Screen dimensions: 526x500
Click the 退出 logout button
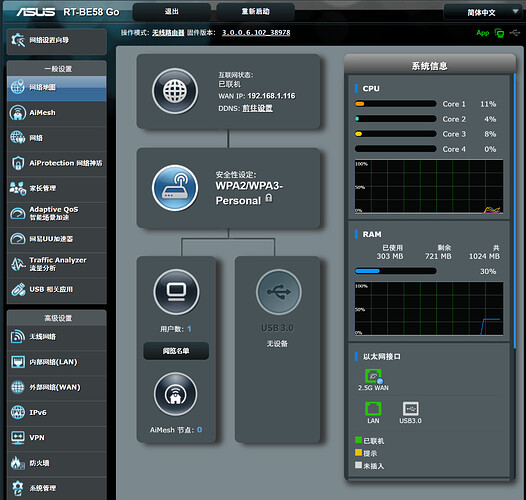tap(171, 12)
